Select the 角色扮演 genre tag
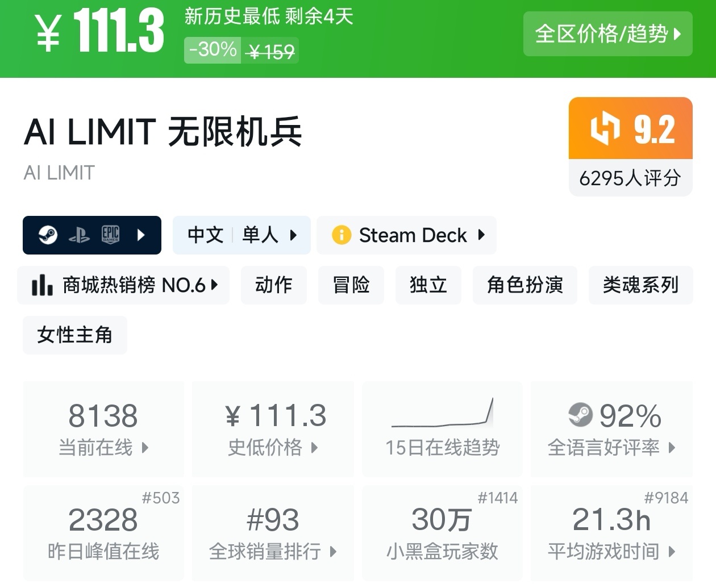 point(524,285)
